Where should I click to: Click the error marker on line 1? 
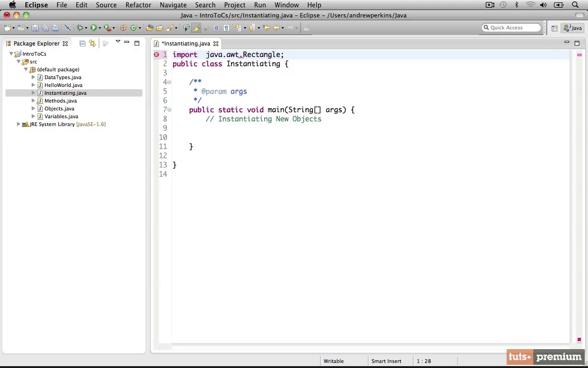(156, 54)
